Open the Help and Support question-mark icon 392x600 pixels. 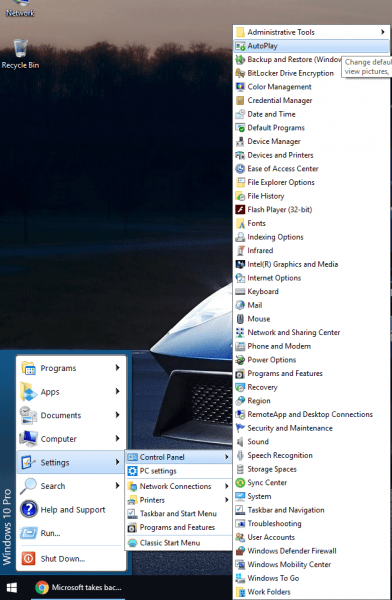[28, 510]
